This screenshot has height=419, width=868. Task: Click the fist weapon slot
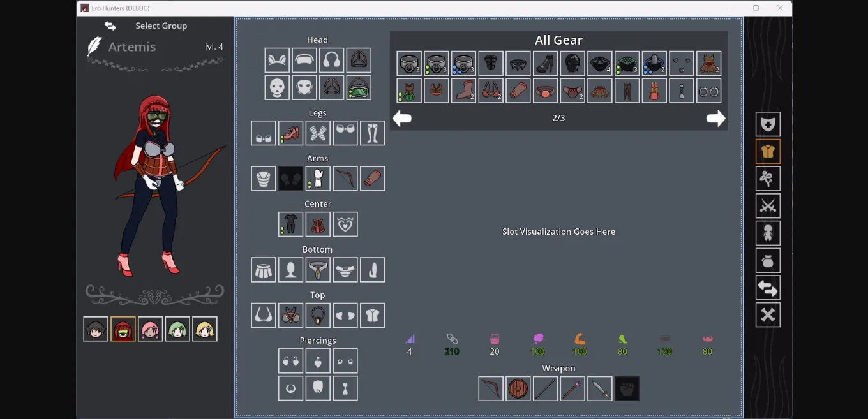(627, 388)
